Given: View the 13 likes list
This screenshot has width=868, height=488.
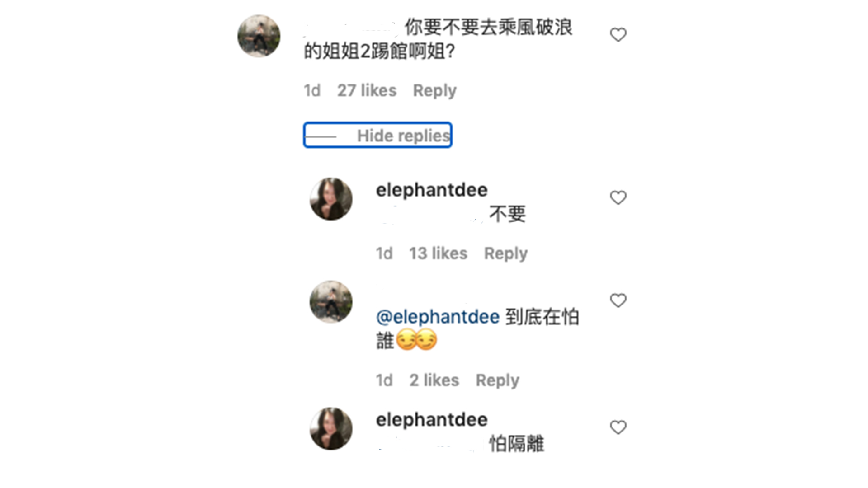Looking at the screenshot, I should tap(438, 253).
